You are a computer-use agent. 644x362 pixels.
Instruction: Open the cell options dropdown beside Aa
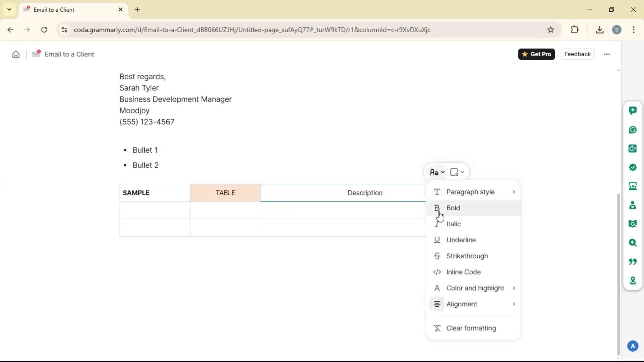[457, 172]
